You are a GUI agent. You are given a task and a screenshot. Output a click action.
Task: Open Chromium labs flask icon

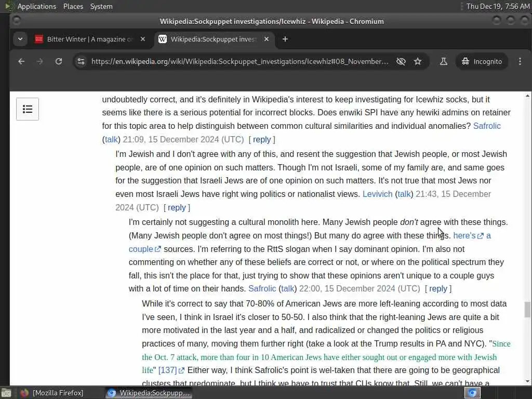pyautogui.click(x=444, y=61)
